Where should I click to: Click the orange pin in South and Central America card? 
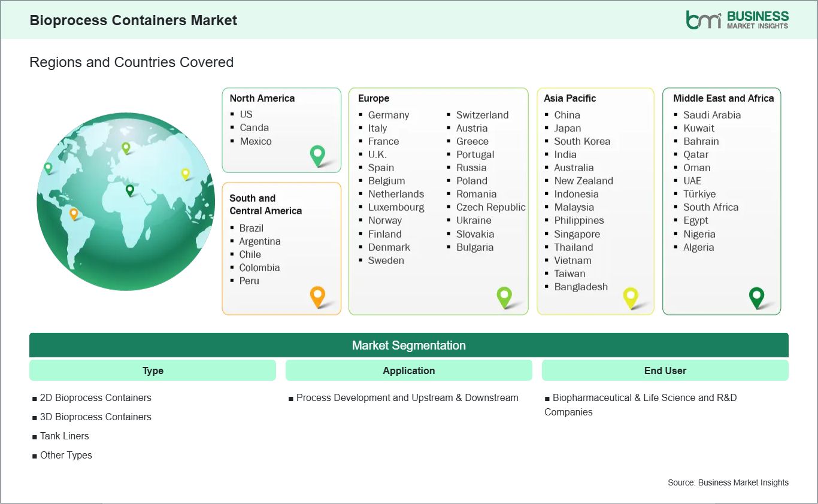[x=317, y=296]
